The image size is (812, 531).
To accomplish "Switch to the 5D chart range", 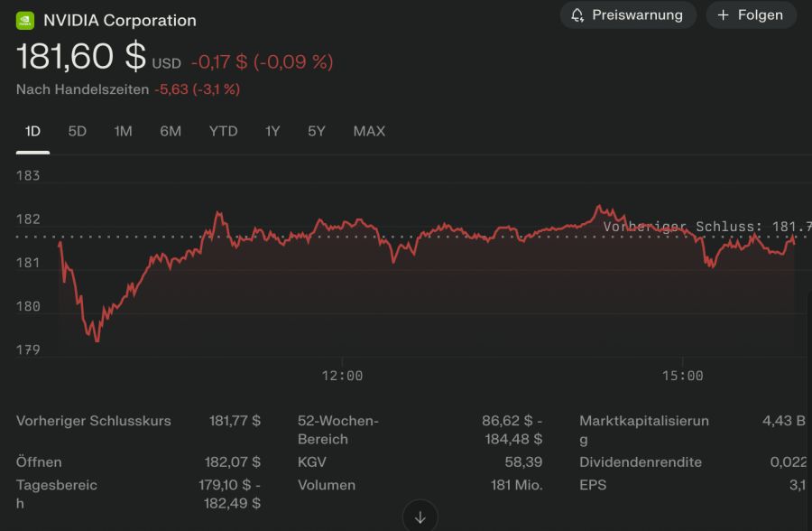I will (78, 131).
